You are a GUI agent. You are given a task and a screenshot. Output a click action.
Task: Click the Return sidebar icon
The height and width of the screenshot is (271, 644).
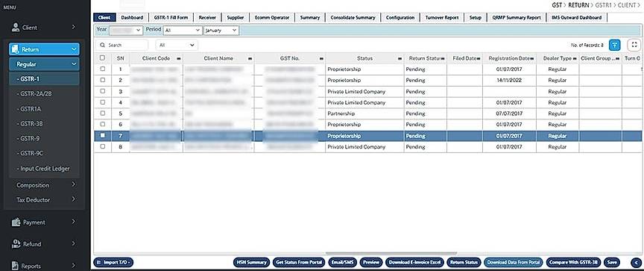click(x=15, y=49)
